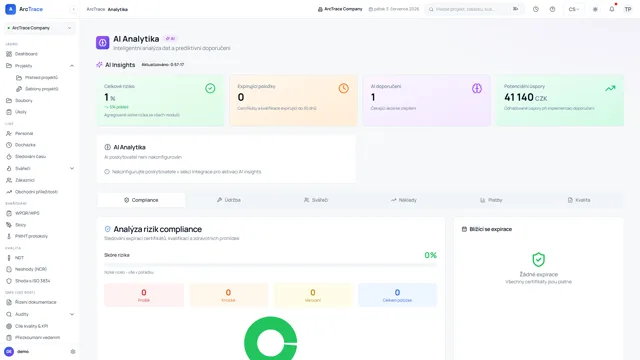
Task: Click the demo user avatar
Action: pos(9,351)
